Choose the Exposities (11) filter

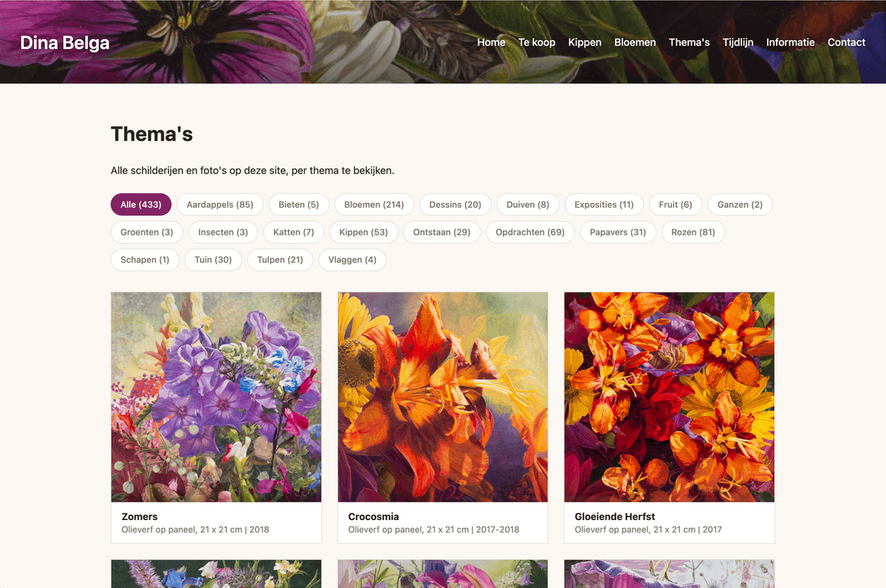click(x=604, y=204)
